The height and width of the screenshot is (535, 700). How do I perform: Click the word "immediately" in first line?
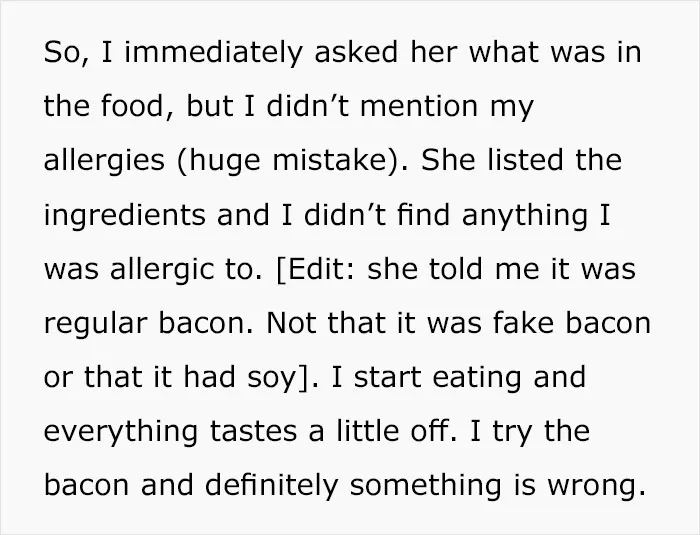point(213,53)
